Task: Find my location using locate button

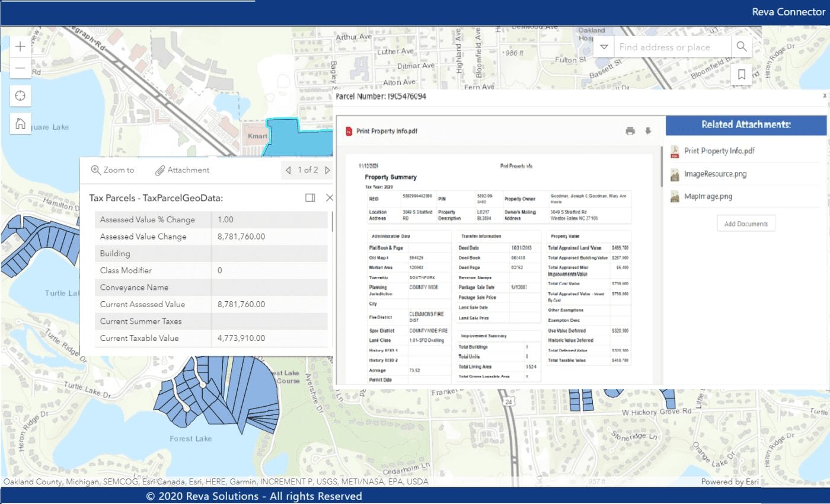Action: pos(20,95)
